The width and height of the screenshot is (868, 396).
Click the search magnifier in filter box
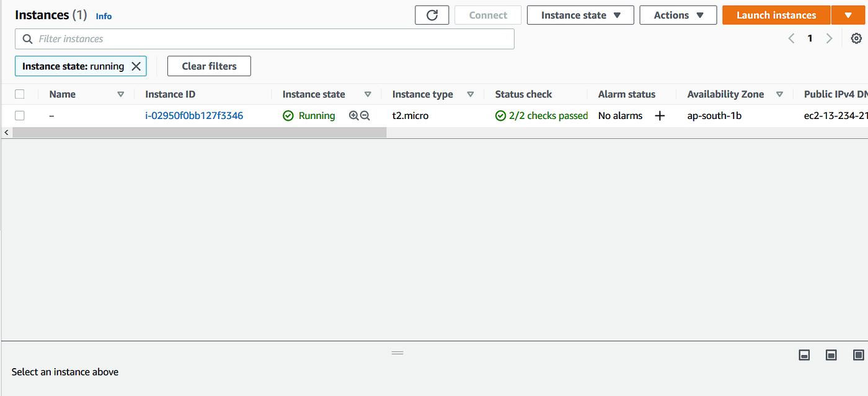coord(27,39)
